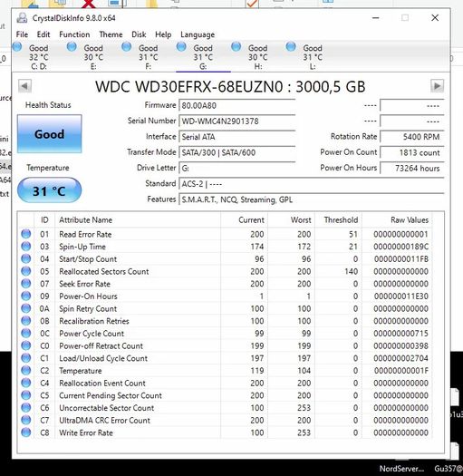Click the CrystalDiskInfo title bar icon

[x=22, y=18]
